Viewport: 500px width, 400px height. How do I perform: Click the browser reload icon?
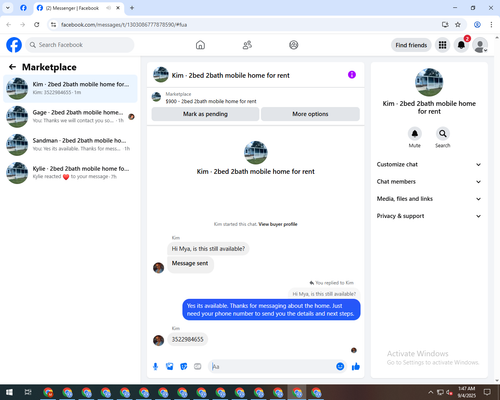coord(37,25)
